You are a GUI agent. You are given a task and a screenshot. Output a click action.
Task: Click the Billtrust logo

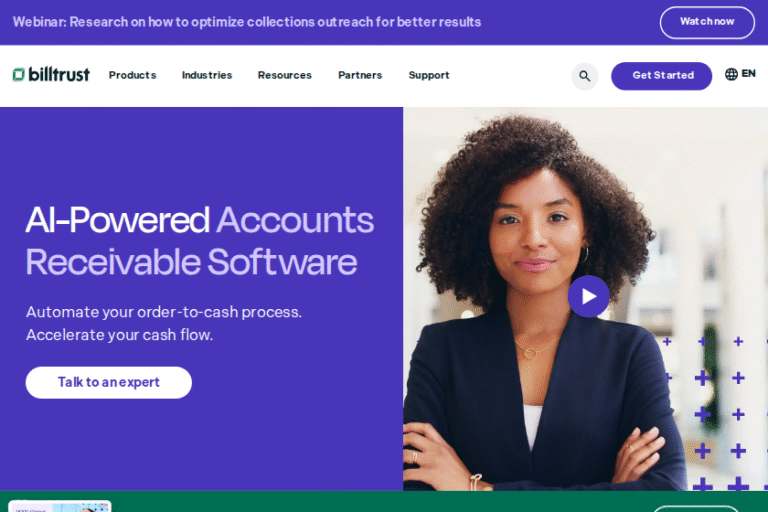51,74
